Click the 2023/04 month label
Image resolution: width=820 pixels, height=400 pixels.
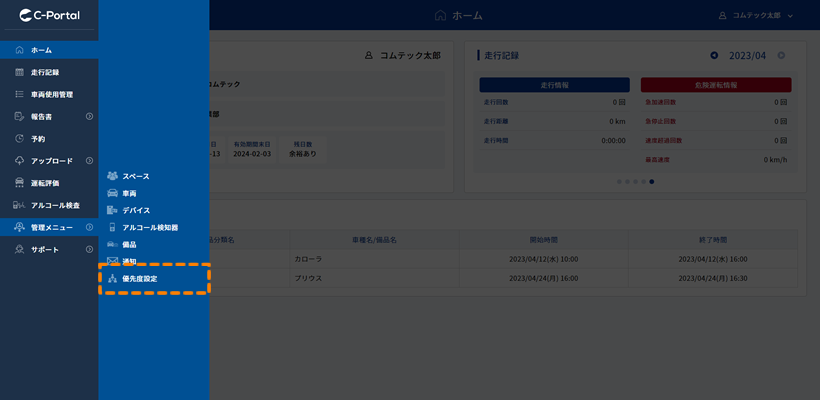747,55
